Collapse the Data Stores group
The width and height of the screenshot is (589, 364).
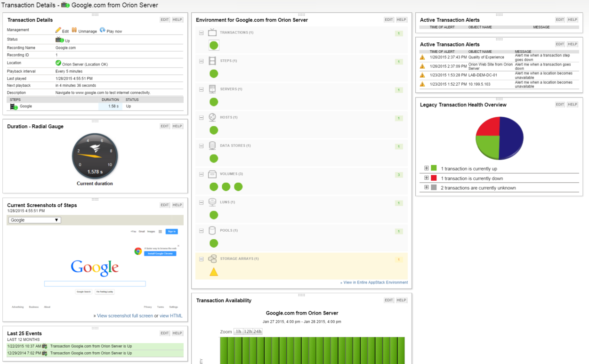pos(202,146)
